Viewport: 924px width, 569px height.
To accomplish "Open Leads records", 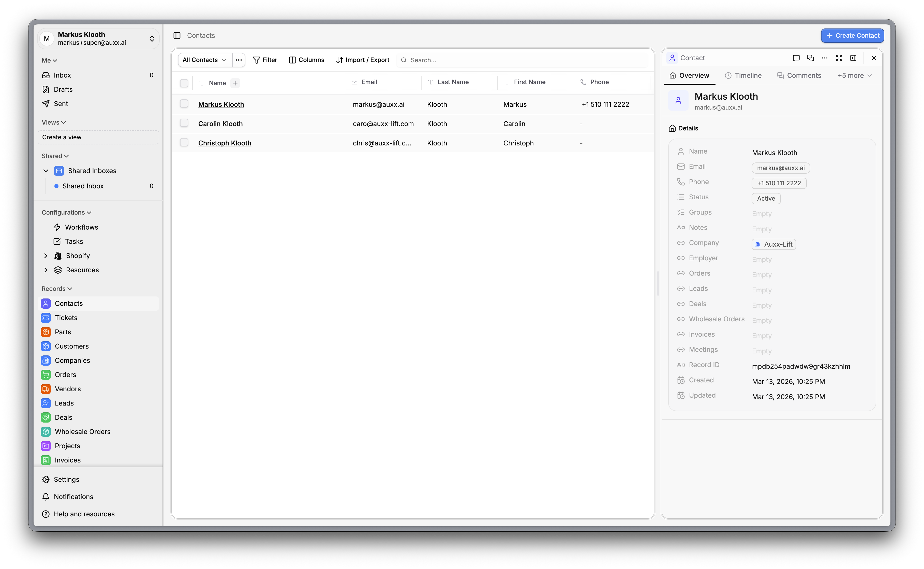I will (x=98, y=403).
